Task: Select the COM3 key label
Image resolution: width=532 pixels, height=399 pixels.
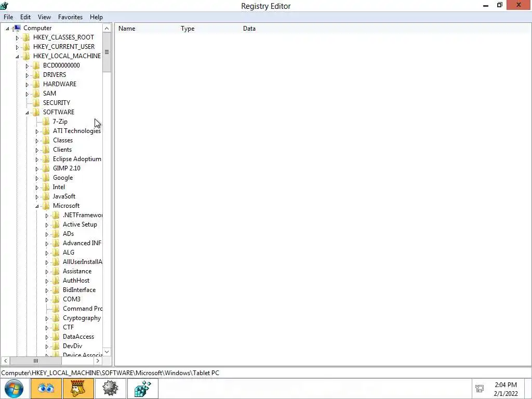Action: (72, 299)
